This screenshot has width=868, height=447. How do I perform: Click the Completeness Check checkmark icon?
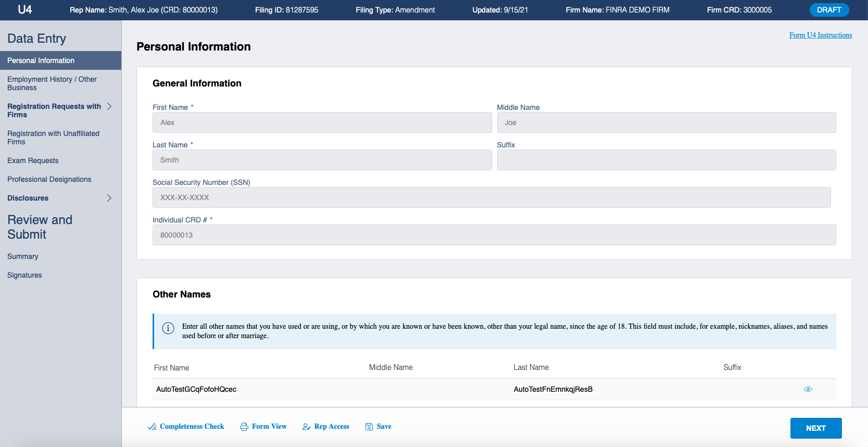click(152, 427)
